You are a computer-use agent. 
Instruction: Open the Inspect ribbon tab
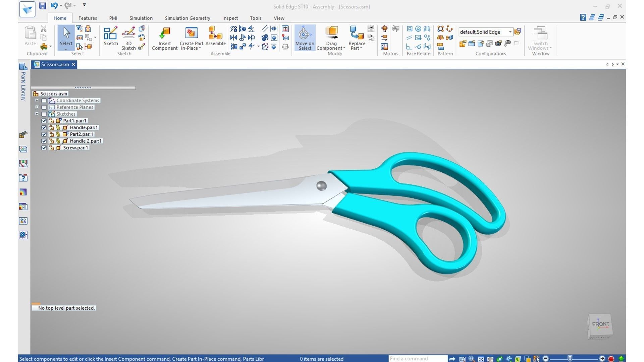coord(230,18)
